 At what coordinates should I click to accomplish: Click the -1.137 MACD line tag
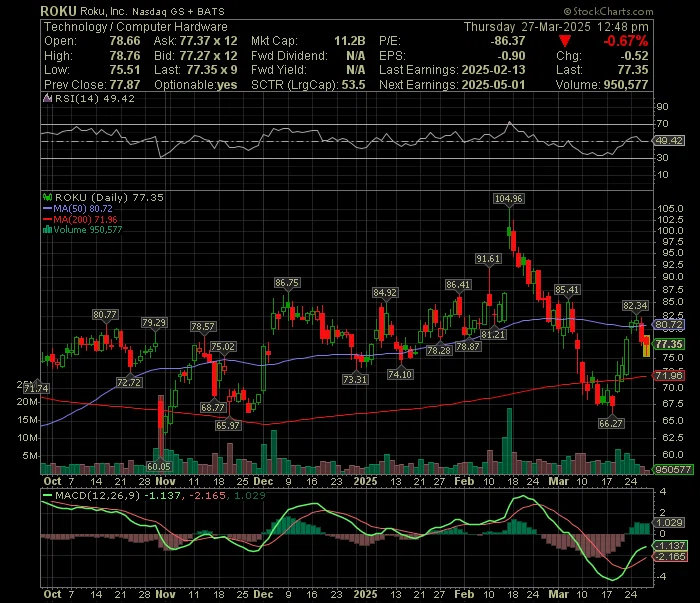coord(670,545)
